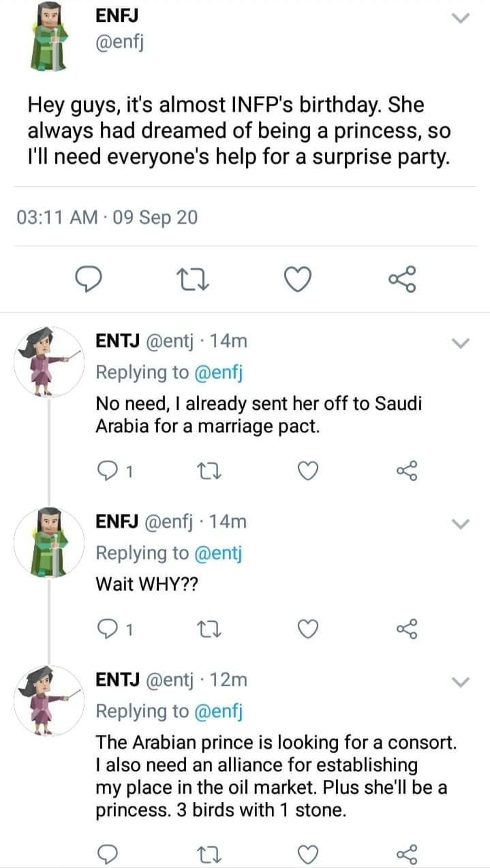Open options chevron on Arabian prince reply
This screenshot has width=490, height=868.
(461, 682)
